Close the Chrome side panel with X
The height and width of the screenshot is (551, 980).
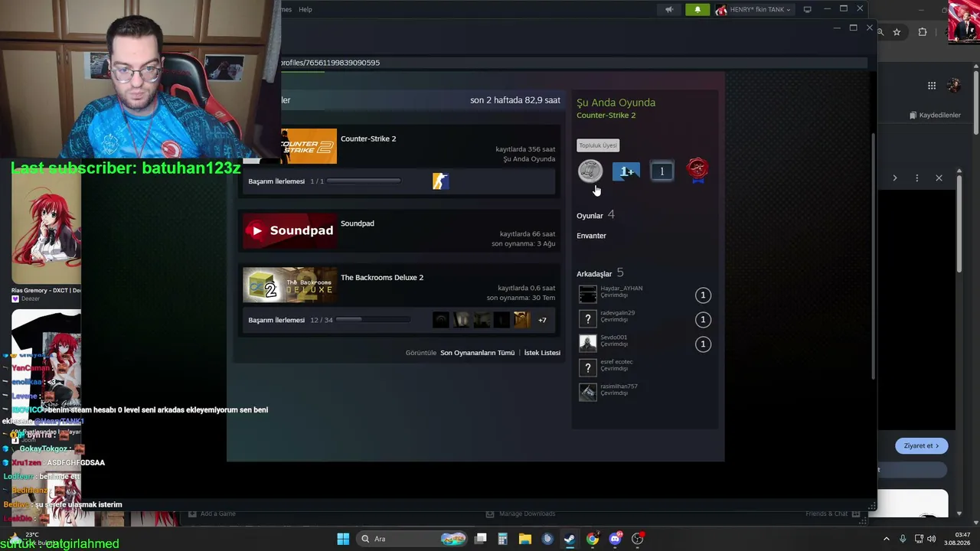tap(939, 178)
